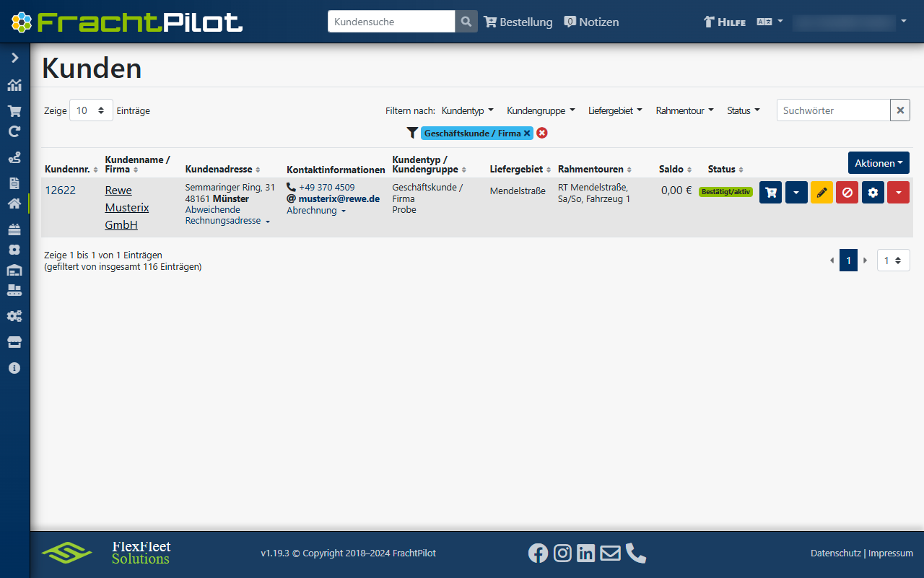Viewport: 924px width, 578px height.
Task: Click the red block/deactivate customer button
Action: (847, 193)
